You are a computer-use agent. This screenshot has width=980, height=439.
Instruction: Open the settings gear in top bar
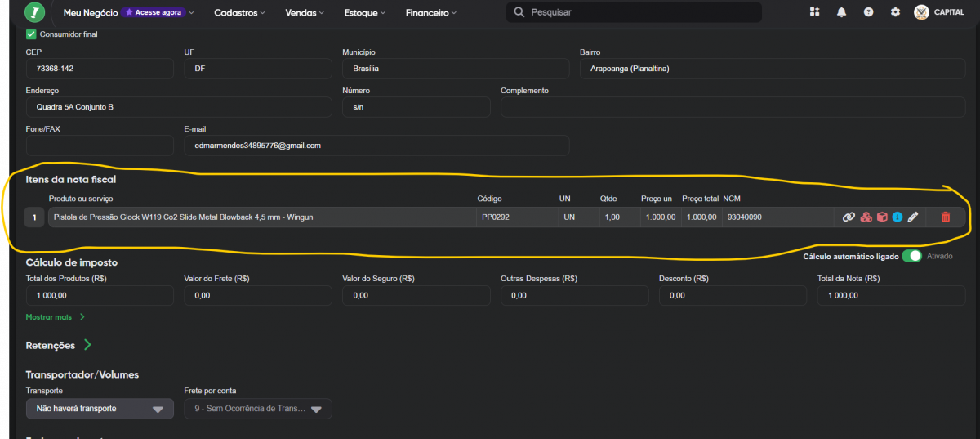[x=895, y=12]
